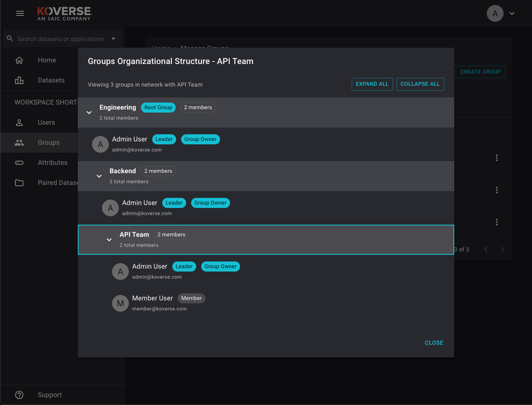Click the Home icon in sidebar
Screen dimensions: 532x405
click(x=19, y=60)
